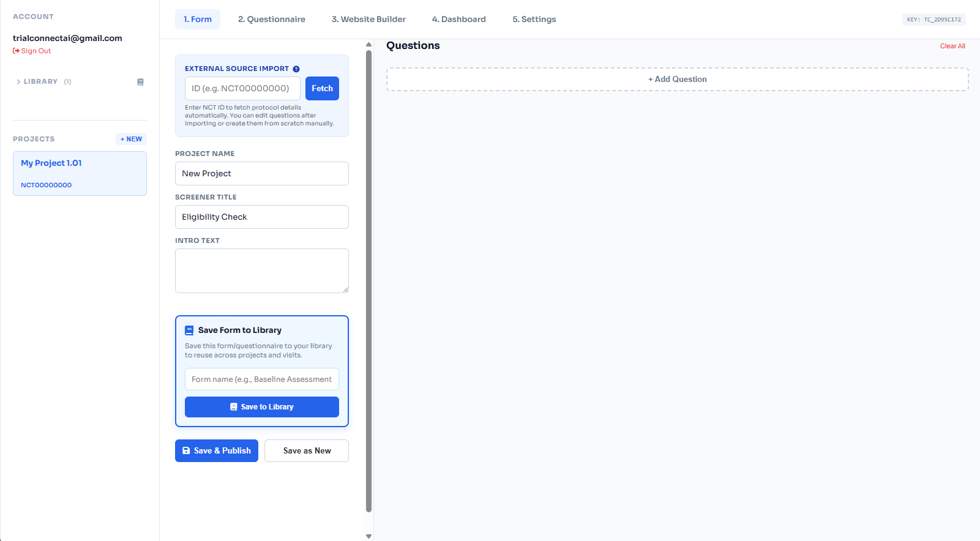The height and width of the screenshot is (541, 980).
Task: Open the 1. Form tab
Action: click(x=198, y=20)
